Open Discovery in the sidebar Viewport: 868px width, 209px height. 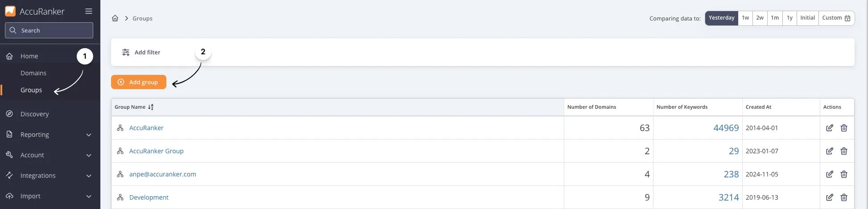pyautogui.click(x=34, y=114)
